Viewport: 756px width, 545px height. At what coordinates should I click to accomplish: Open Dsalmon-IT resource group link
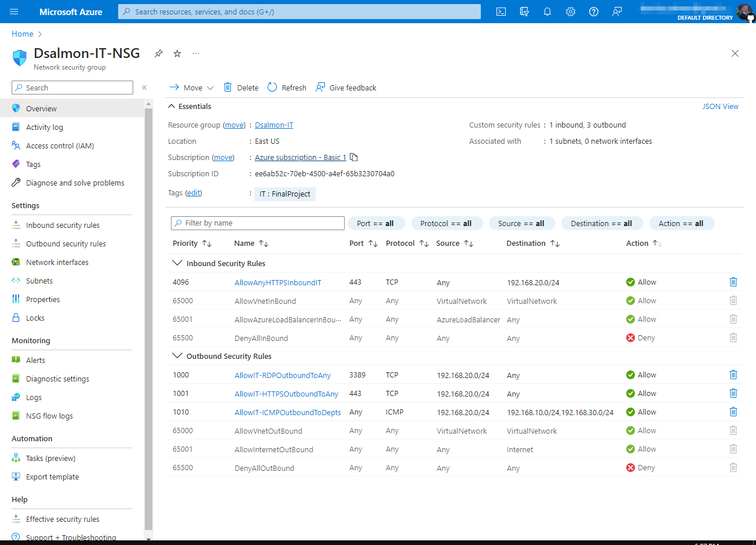274,125
